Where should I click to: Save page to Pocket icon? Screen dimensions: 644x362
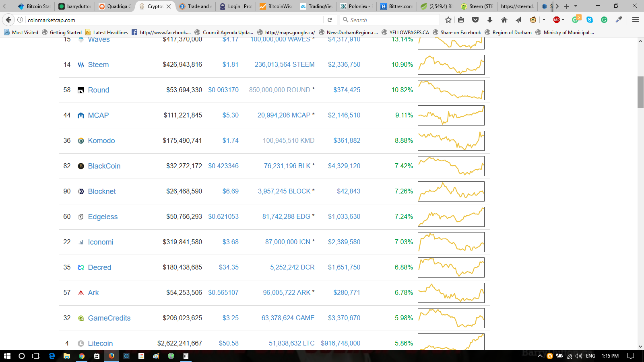pos(475,20)
